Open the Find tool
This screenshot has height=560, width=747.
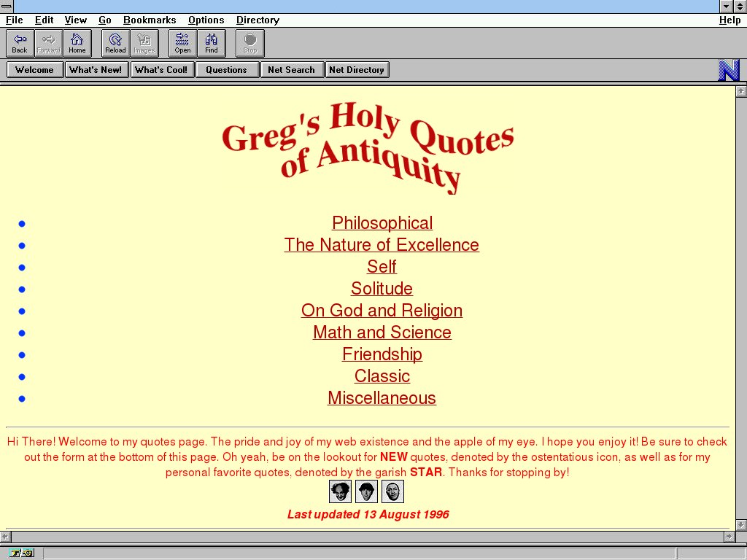[211, 43]
